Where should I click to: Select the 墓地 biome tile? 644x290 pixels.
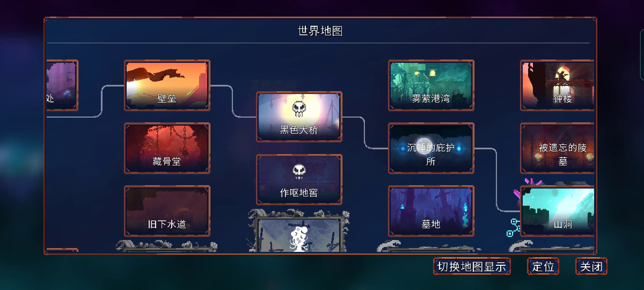[431, 211]
